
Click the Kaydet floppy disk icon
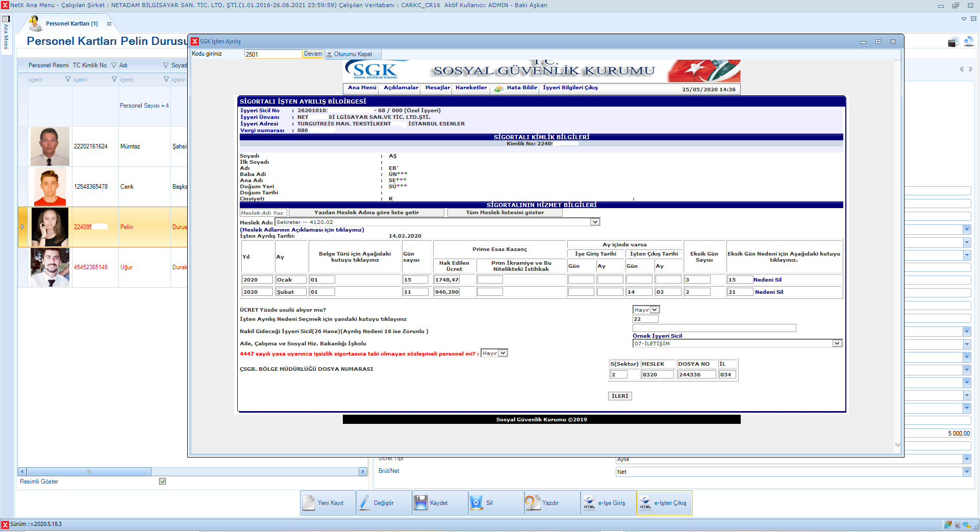click(421, 503)
